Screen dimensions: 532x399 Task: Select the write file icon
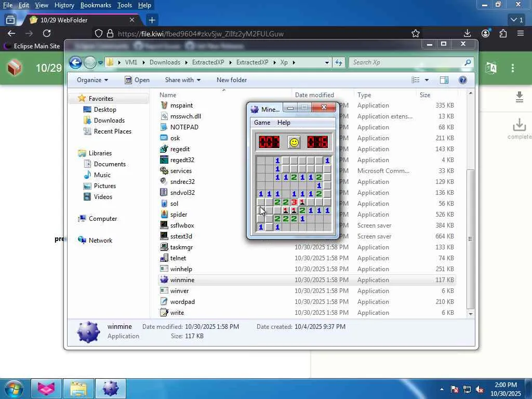pyautogui.click(x=164, y=312)
